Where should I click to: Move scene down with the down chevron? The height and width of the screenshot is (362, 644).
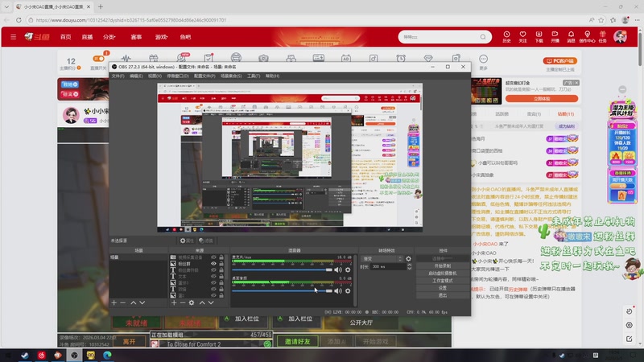point(142,302)
